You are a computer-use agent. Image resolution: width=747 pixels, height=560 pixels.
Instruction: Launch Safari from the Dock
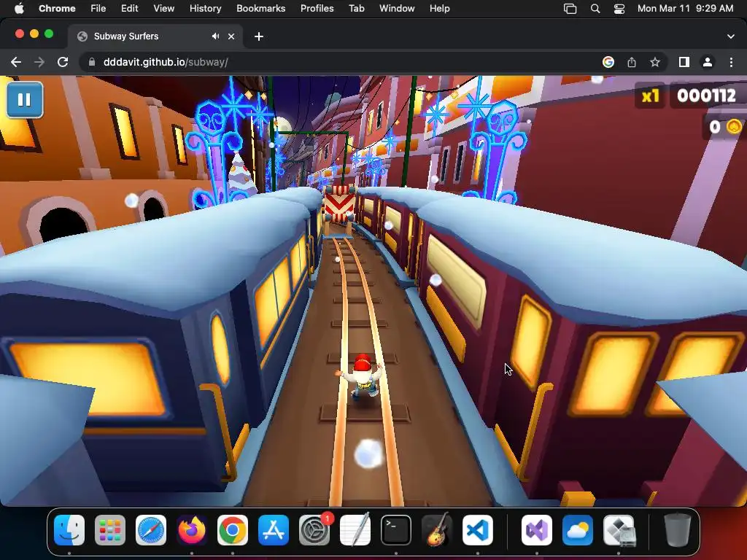(151, 530)
